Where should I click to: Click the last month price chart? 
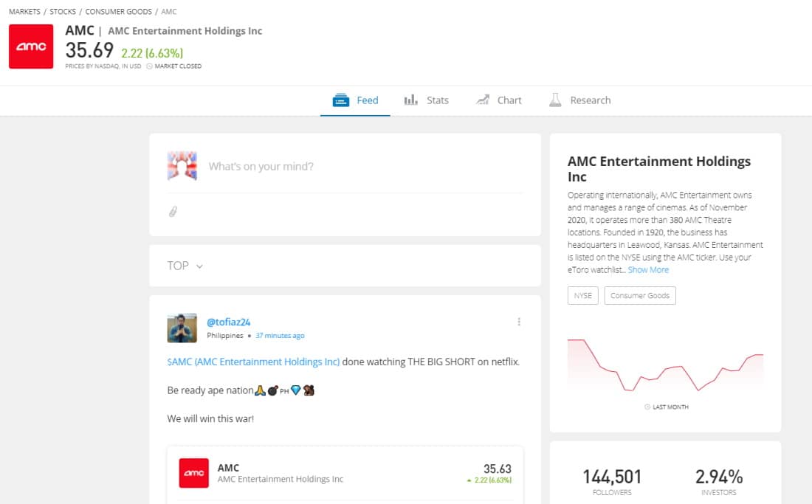(x=665, y=365)
